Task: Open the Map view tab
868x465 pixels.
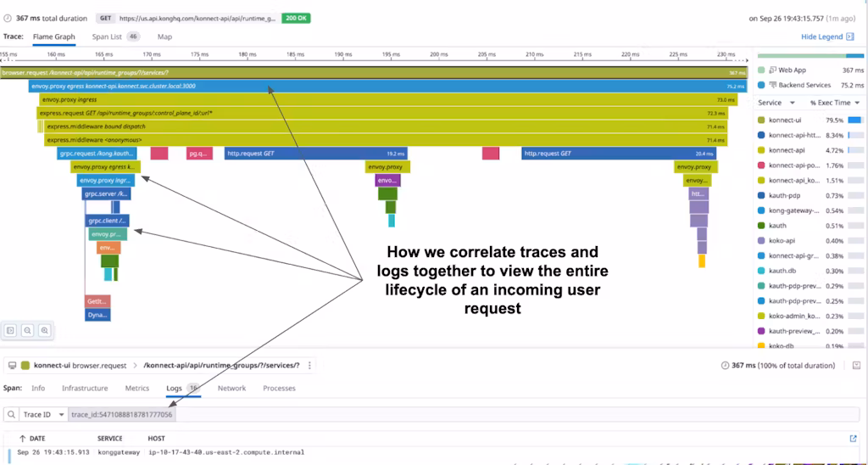Action: [x=164, y=36]
